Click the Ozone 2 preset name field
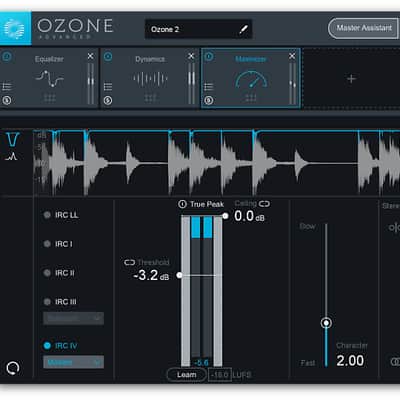This screenshot has width=400, height=400. pos(198,29)
